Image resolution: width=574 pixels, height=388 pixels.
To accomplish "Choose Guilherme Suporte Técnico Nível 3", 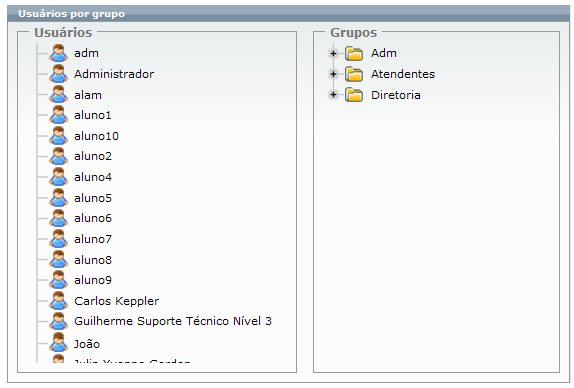I will pyautogui.click(x=173, y=321).
